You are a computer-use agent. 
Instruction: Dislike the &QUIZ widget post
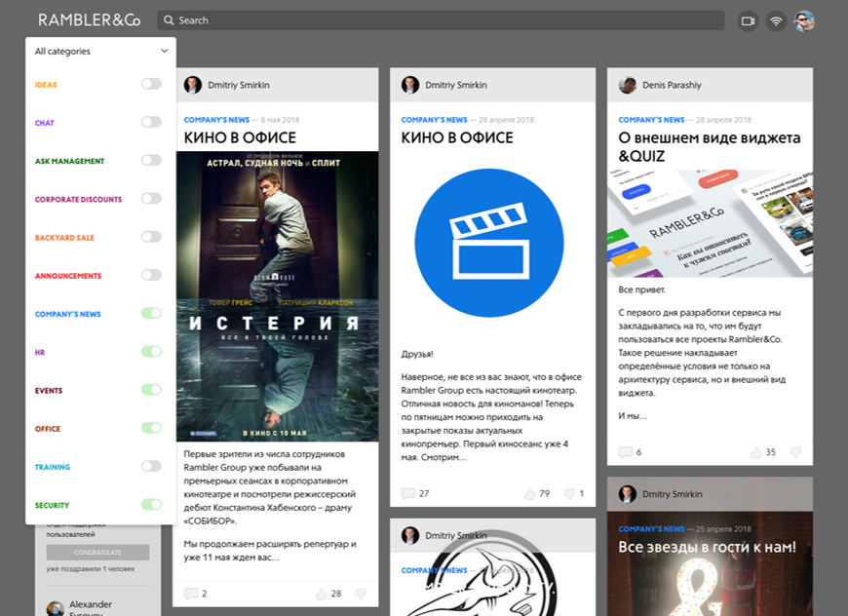coord(795,452)
